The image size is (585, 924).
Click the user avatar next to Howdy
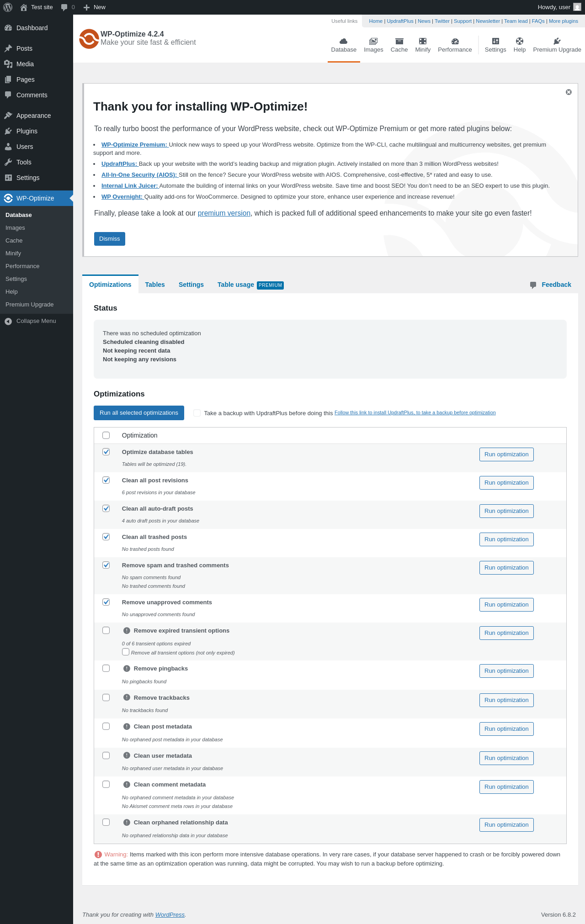577,7
